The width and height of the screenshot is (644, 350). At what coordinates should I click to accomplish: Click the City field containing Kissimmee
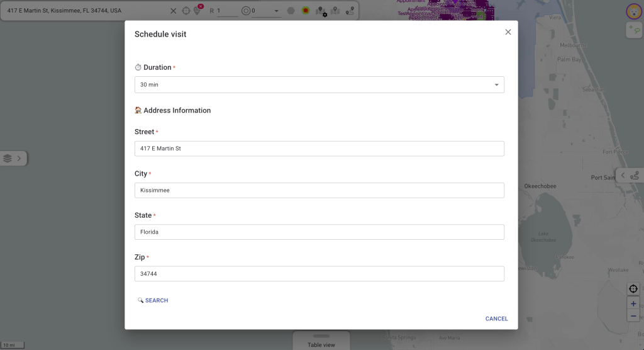pos(319,190)
